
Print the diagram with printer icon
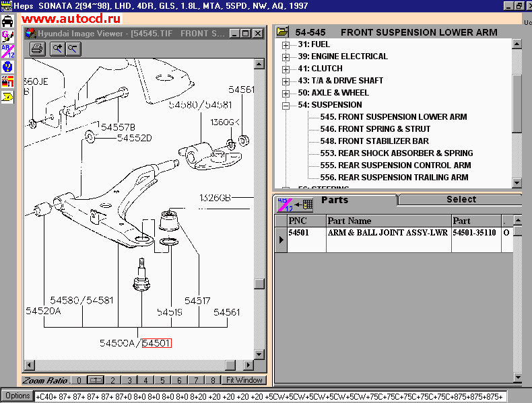(37, 49)
